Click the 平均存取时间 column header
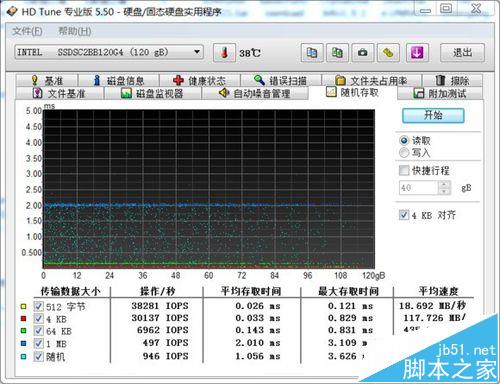Image resolution: width=500 pixels, height=384 pixels. coord(251,292)
